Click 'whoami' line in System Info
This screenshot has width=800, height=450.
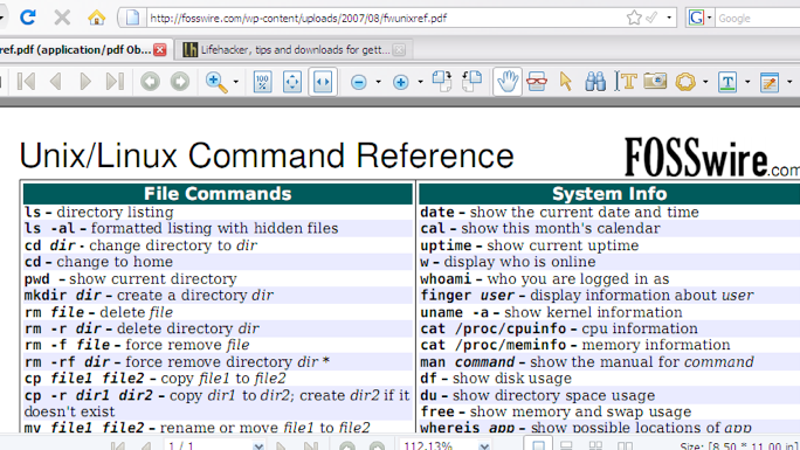(544, 279)
